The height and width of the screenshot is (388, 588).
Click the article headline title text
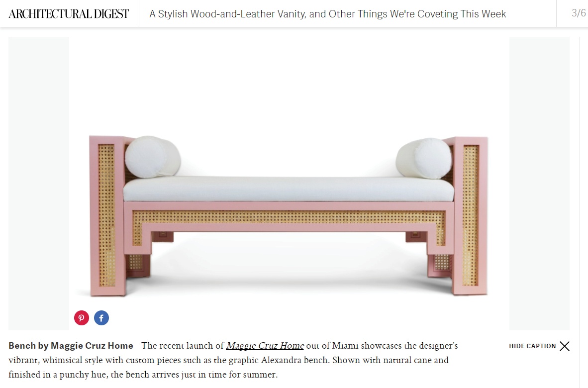[x=327, y=14]
